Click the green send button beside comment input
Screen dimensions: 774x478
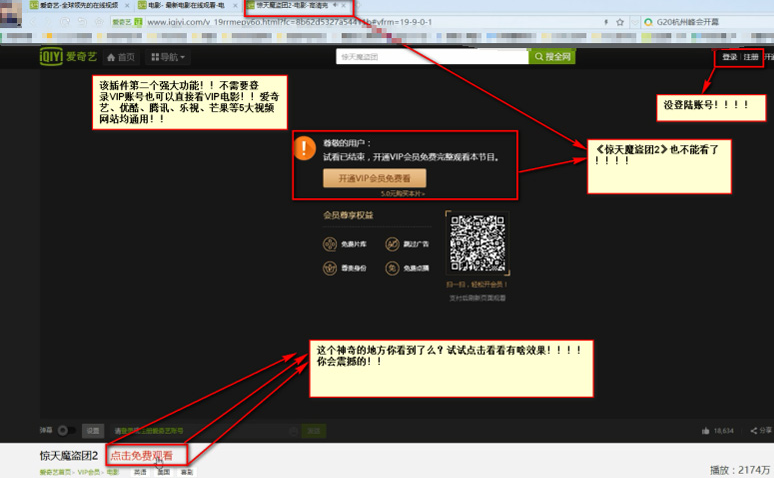313,431
